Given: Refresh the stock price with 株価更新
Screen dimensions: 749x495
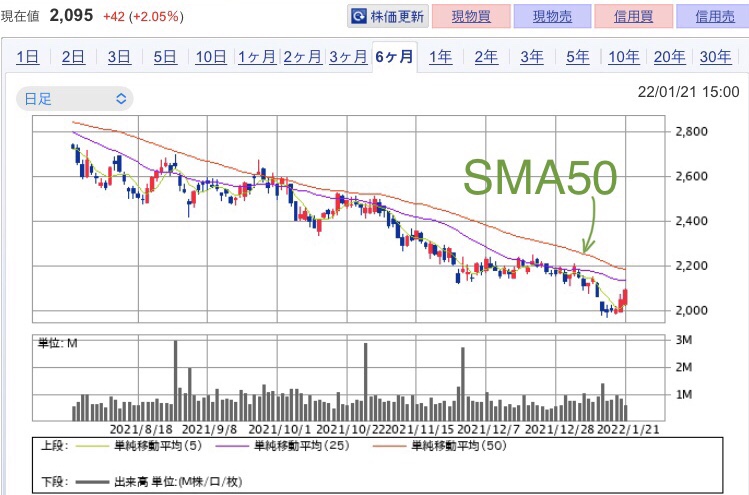Looking at the screenshot, I should (388, 17).
